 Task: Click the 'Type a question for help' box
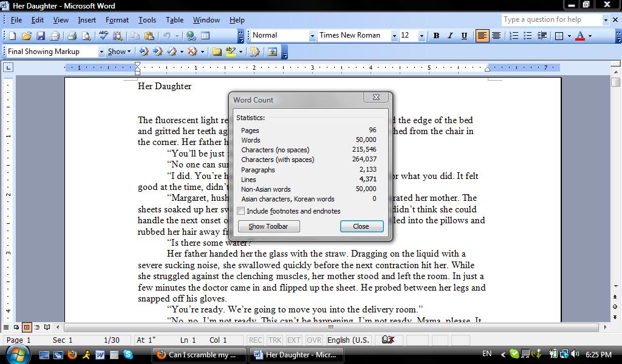pyautogui.click(x=552, y=19)
